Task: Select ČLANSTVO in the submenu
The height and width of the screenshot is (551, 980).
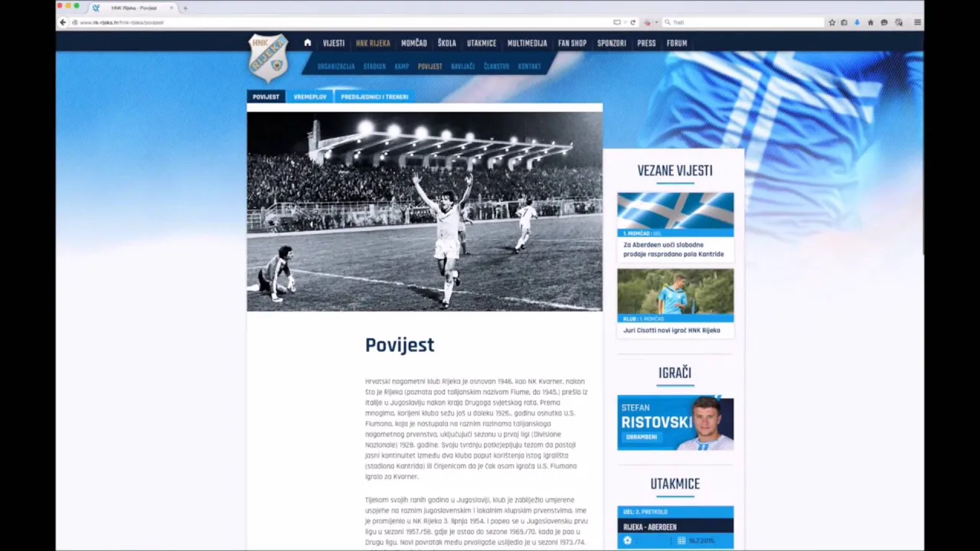Action: pyautogui.click(x=496, y=67)
